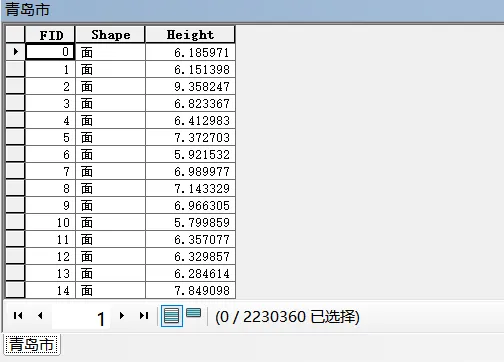
Task: Select row with FID 2
Action: 15,86
